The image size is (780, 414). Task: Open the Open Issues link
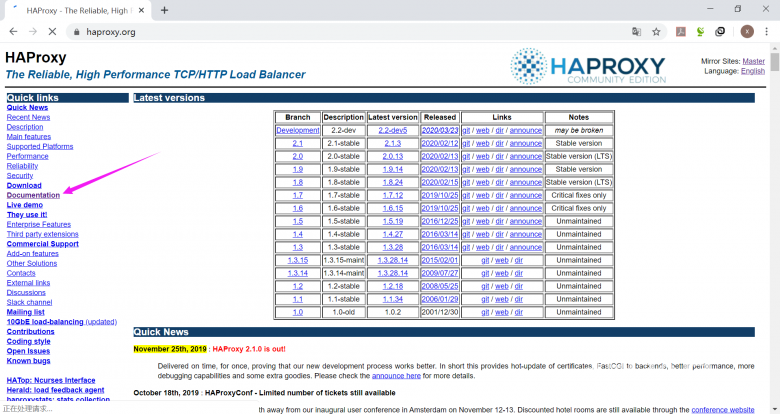tap(28, 351)
